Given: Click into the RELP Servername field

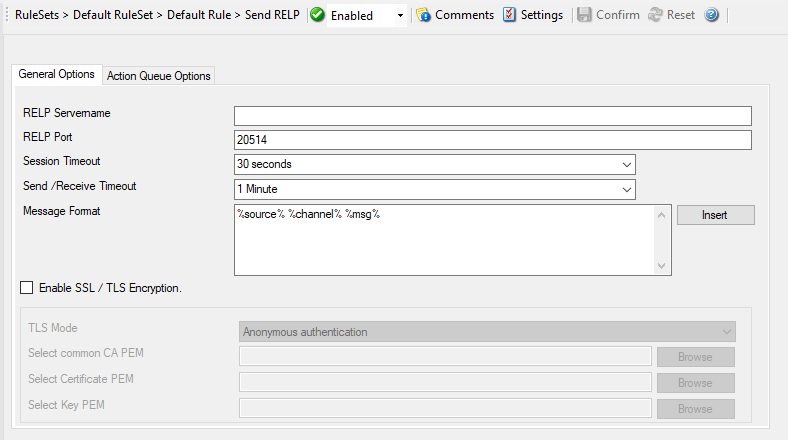Looking at the screenshot, I should (492, 116).
